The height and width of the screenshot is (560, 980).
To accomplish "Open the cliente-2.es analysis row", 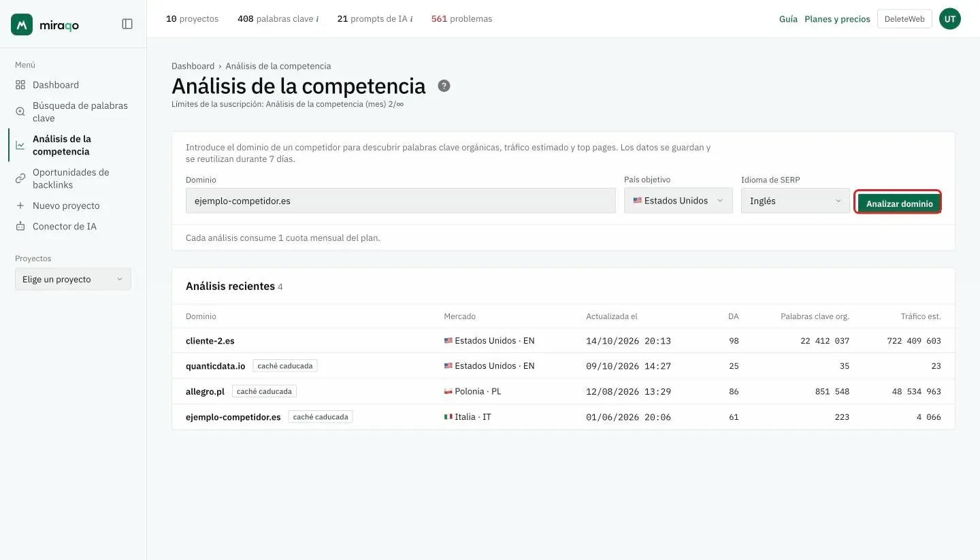I will click(x=563, y=340).
